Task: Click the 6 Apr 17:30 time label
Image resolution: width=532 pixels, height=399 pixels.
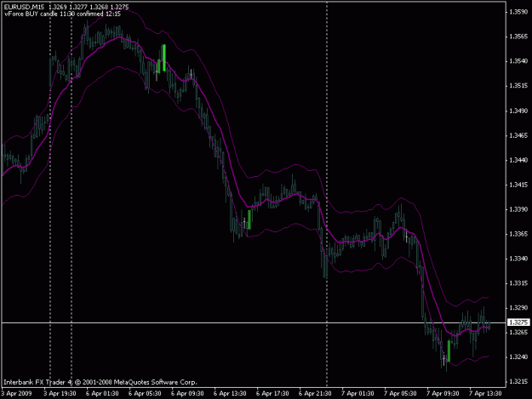Action: (272, 394)
